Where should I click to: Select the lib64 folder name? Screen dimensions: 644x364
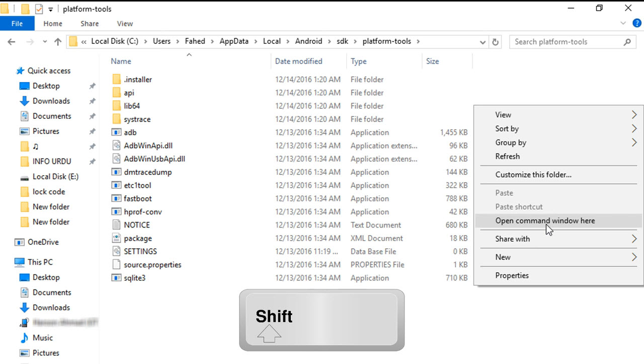(x=131, y=106)
